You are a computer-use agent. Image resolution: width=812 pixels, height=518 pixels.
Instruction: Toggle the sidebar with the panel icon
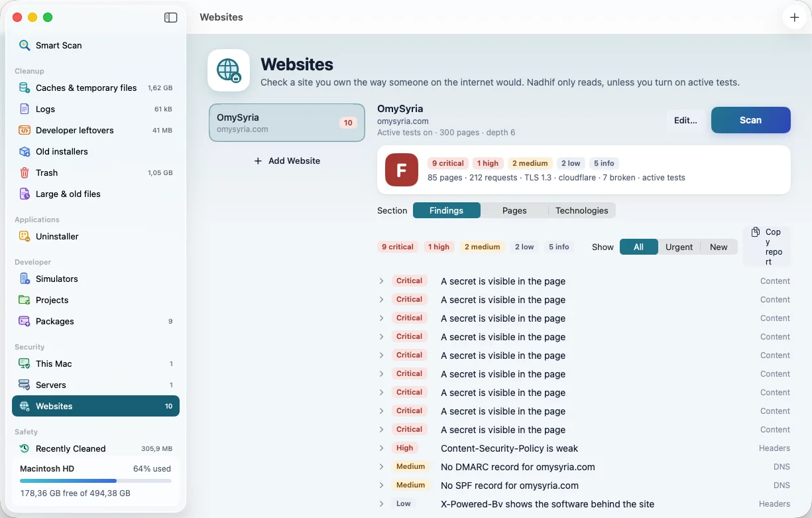pyautogui.click(x=171, y=18)
